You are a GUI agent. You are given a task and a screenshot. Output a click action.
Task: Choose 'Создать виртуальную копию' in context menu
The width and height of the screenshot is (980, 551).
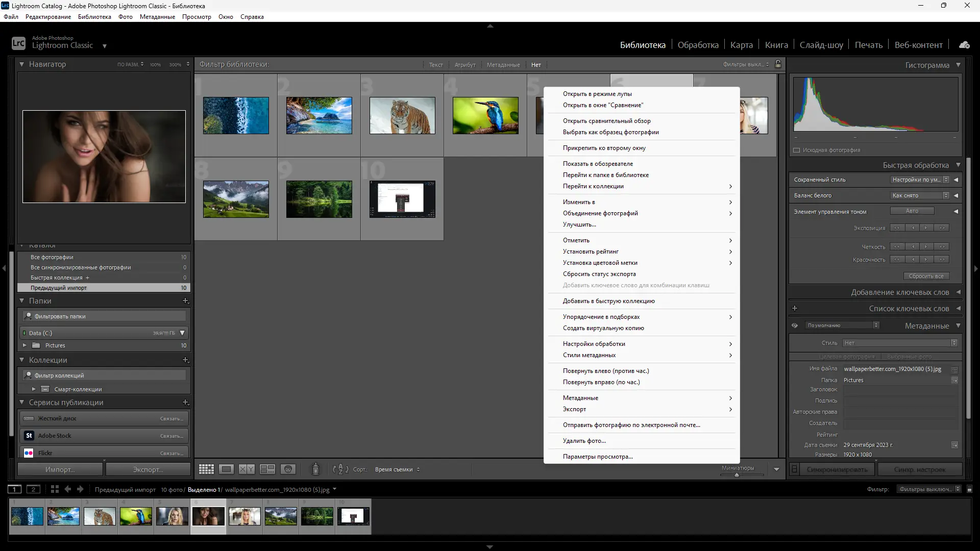point(603,328)
